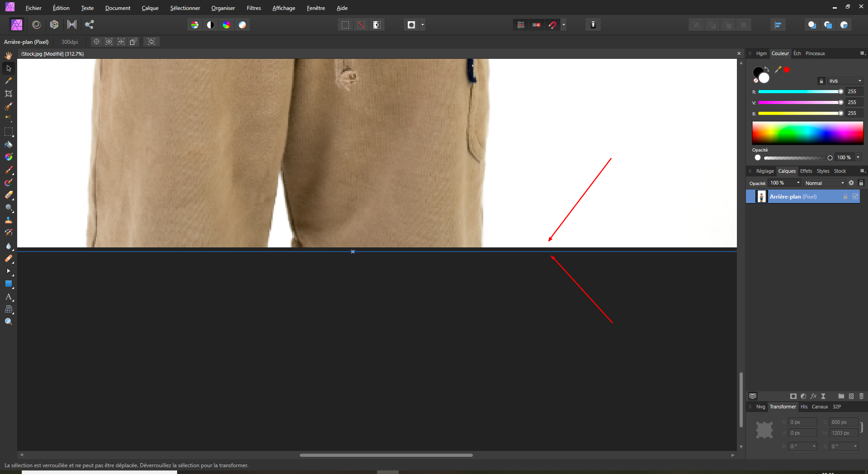Delete layer using the trash icon
The width and height of the screenshot is (868, 474).
pos(861,396)
